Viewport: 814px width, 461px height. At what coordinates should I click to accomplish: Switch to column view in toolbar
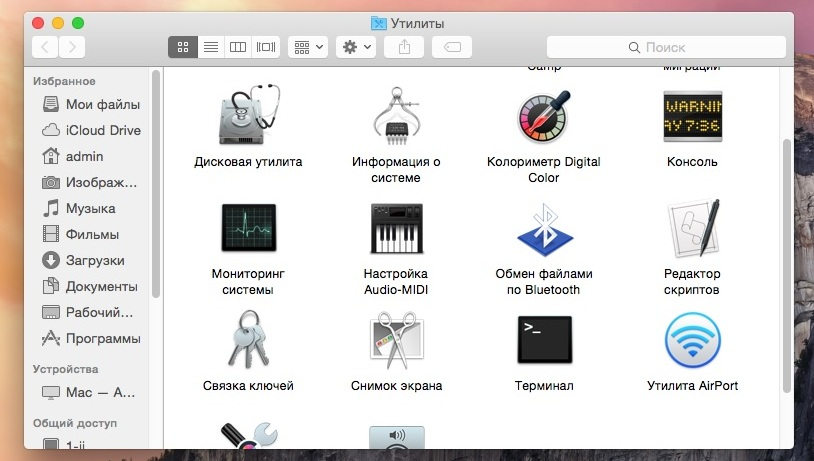pyautogui.click(x=238, y=47)
